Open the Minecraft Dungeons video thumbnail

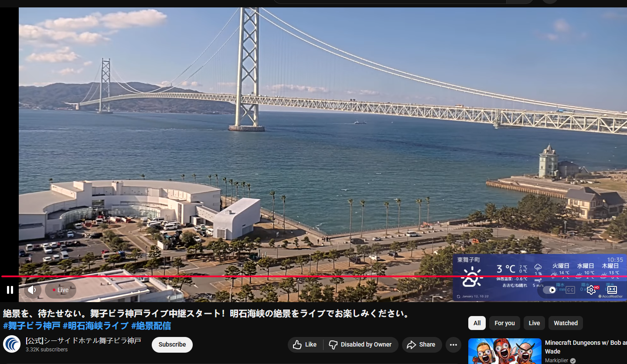pyautogui.click(x=505, y=351)
